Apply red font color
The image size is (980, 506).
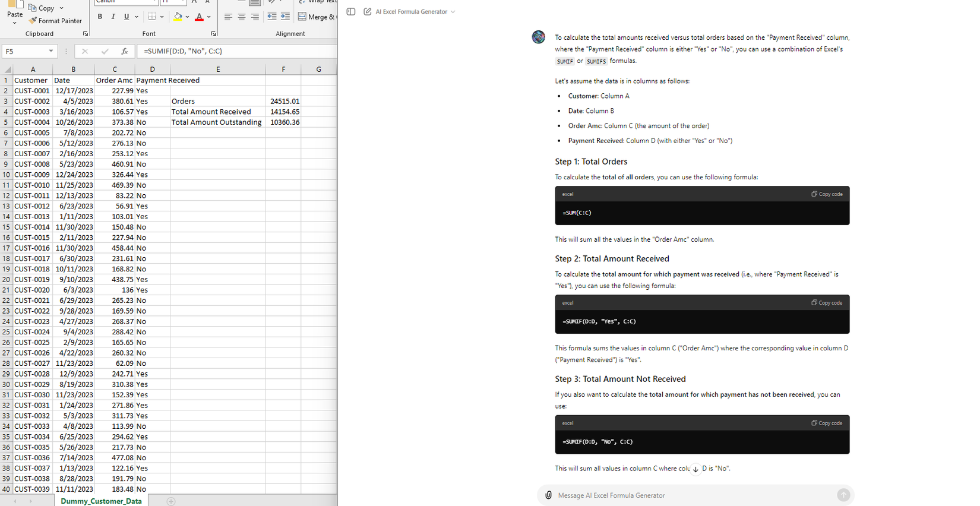coord(199,17)
